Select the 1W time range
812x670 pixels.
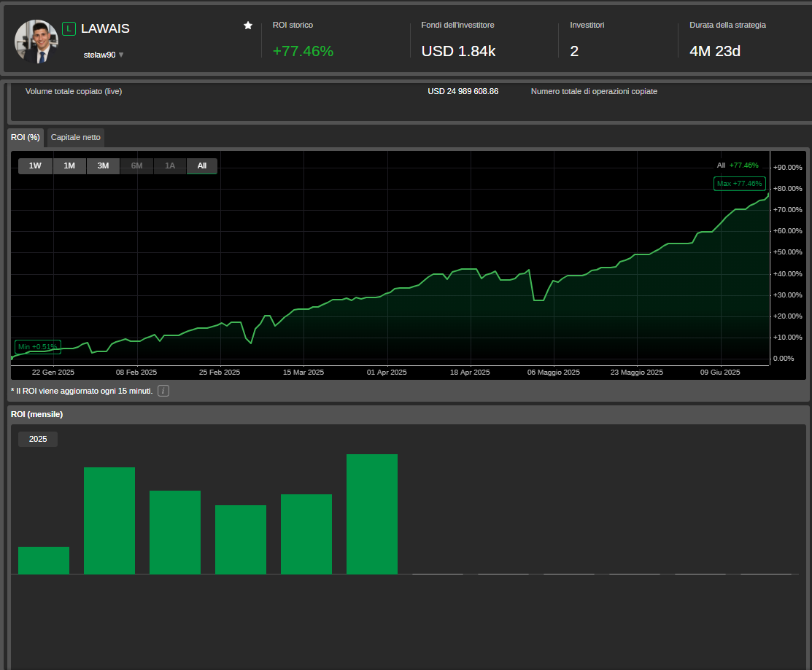click(34, 165)
